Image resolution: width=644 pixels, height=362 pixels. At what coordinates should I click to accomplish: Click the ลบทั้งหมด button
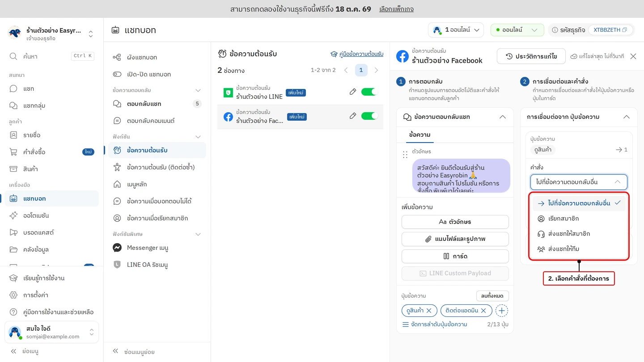[x=492, y=296]
